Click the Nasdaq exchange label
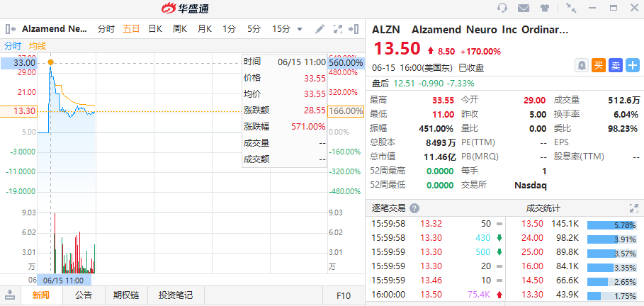Viewport: 644px width, 306px height. pos(531,186)
